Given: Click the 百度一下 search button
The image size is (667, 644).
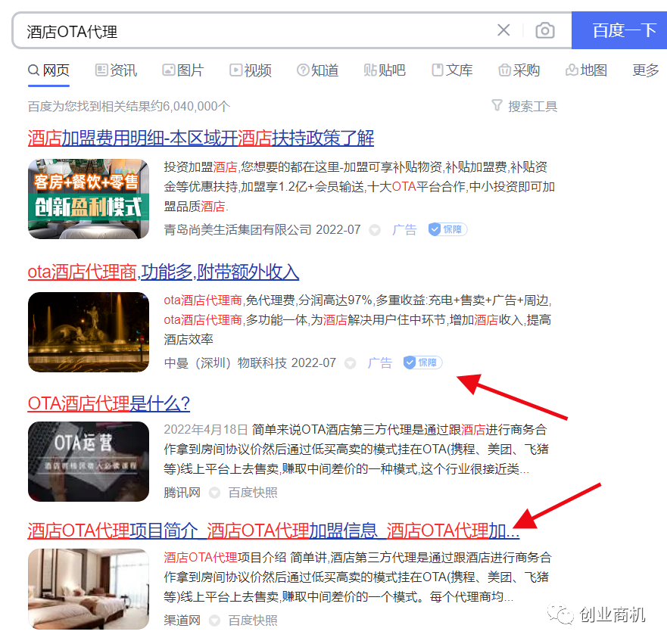Looking at the screenshot, I should (x=619, y=30).
